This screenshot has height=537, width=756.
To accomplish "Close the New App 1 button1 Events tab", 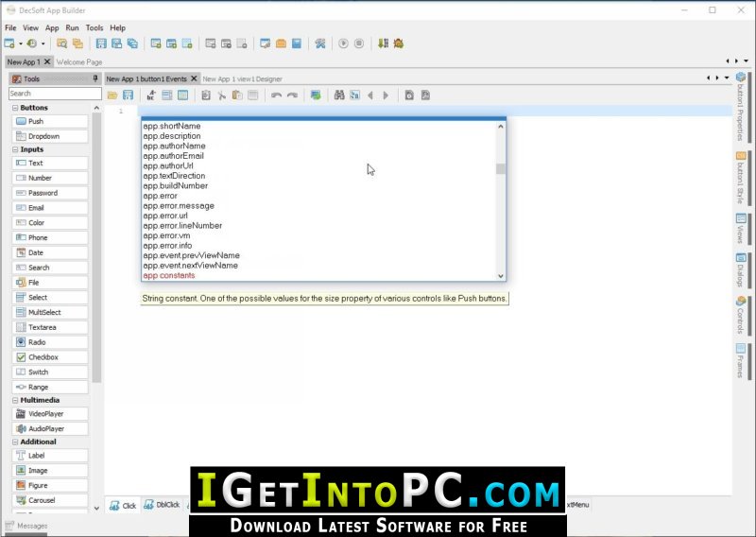I will point(194,78).
